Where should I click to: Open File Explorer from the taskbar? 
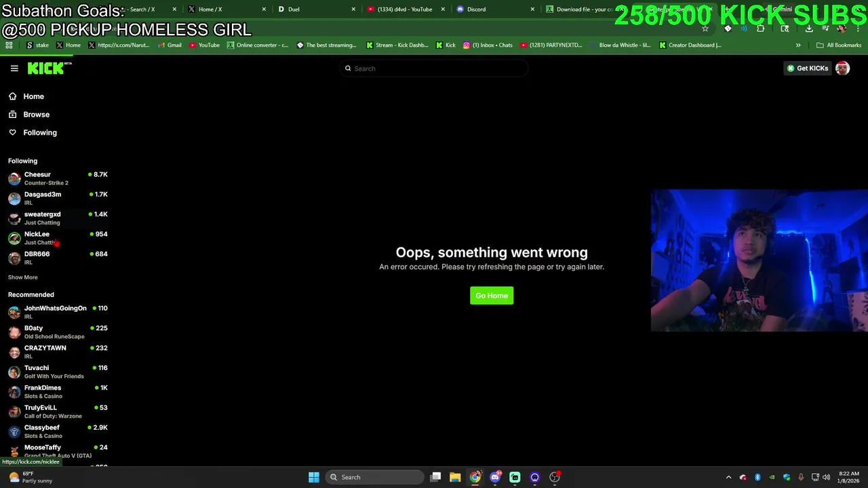(455, 477)
